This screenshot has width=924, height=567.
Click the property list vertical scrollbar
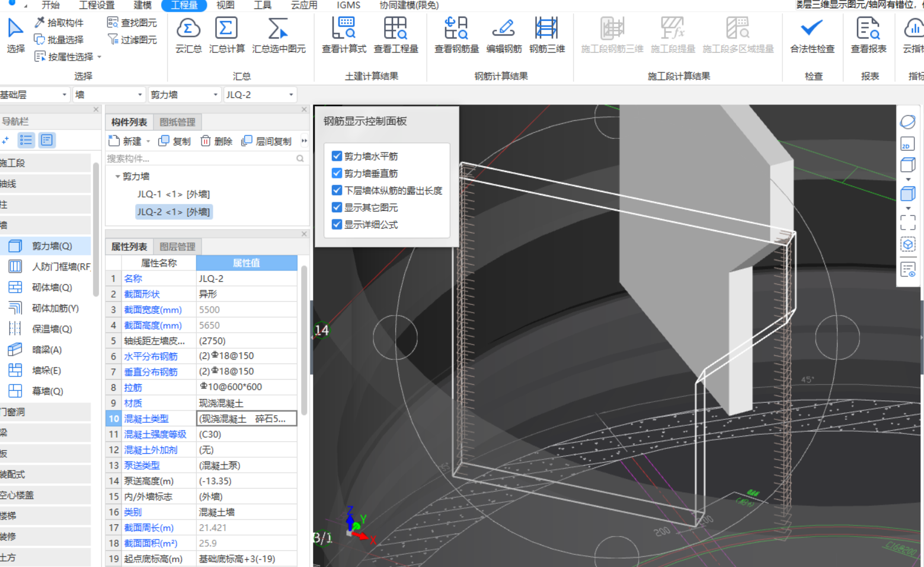(304, 341)
